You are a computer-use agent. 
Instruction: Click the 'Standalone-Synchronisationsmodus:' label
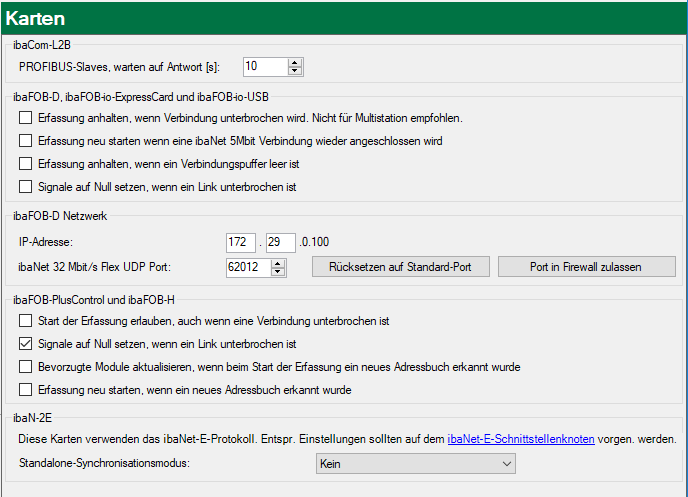(x=104, y=463)
